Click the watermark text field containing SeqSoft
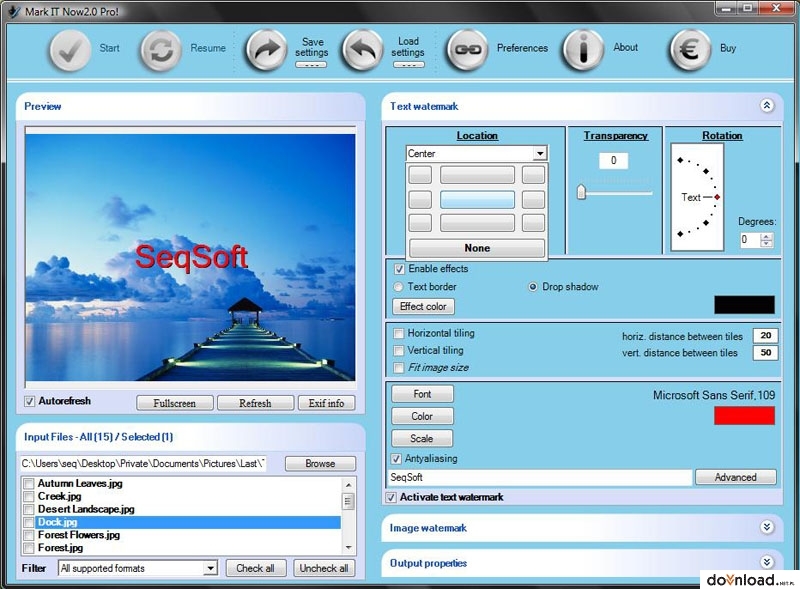 pos(540,477)
